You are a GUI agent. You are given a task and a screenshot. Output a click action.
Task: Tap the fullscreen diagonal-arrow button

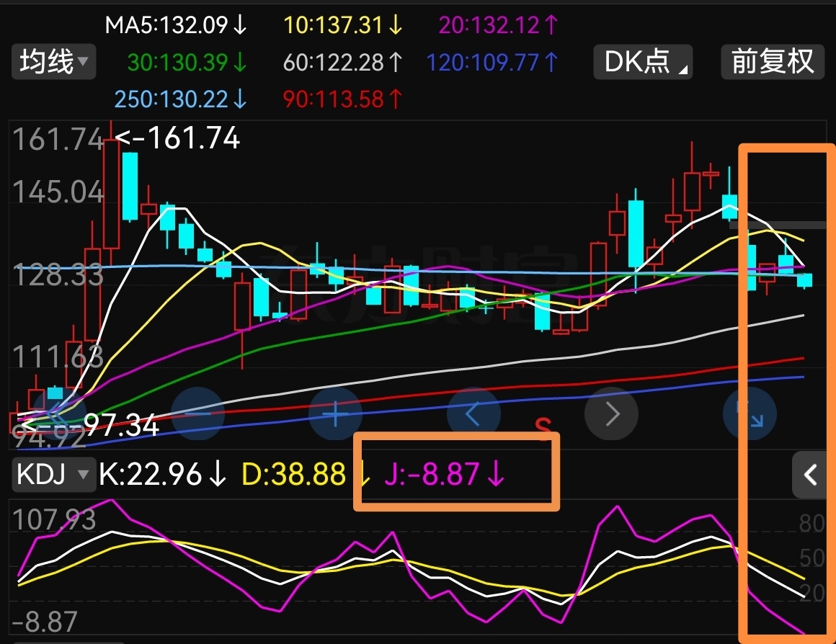tap(750, 413)
